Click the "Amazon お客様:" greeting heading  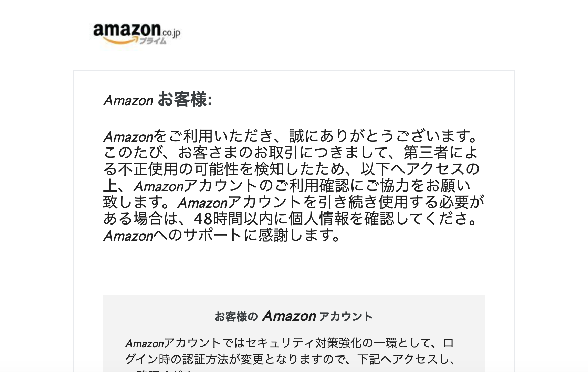point(158,100)
